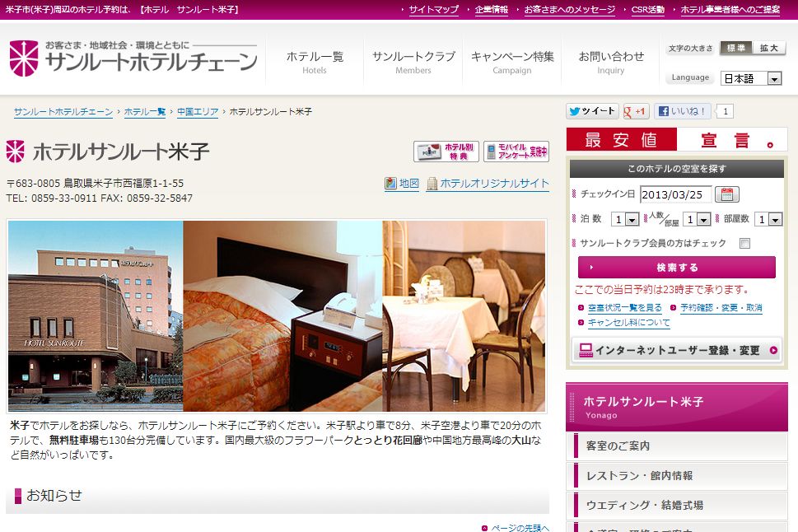The image size is (798, 532).
Task: Open the CSR活動 link
Action: click(x=647, y=10)
